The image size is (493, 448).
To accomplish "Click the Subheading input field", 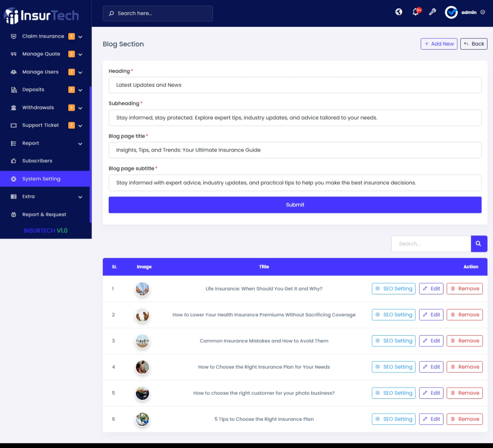I will point(295,118).
